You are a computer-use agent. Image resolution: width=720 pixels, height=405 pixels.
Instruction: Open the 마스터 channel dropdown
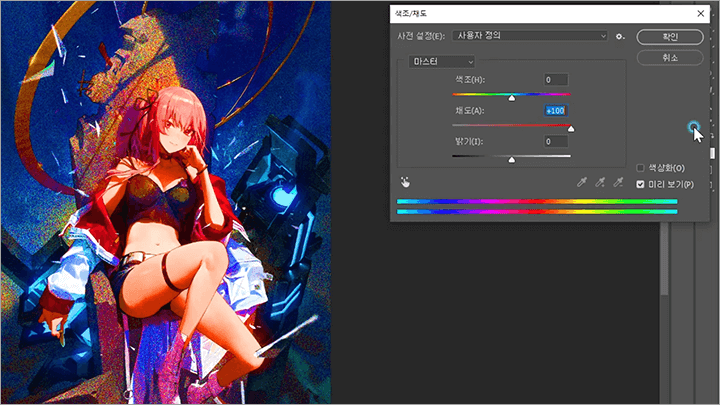[442, 62]
